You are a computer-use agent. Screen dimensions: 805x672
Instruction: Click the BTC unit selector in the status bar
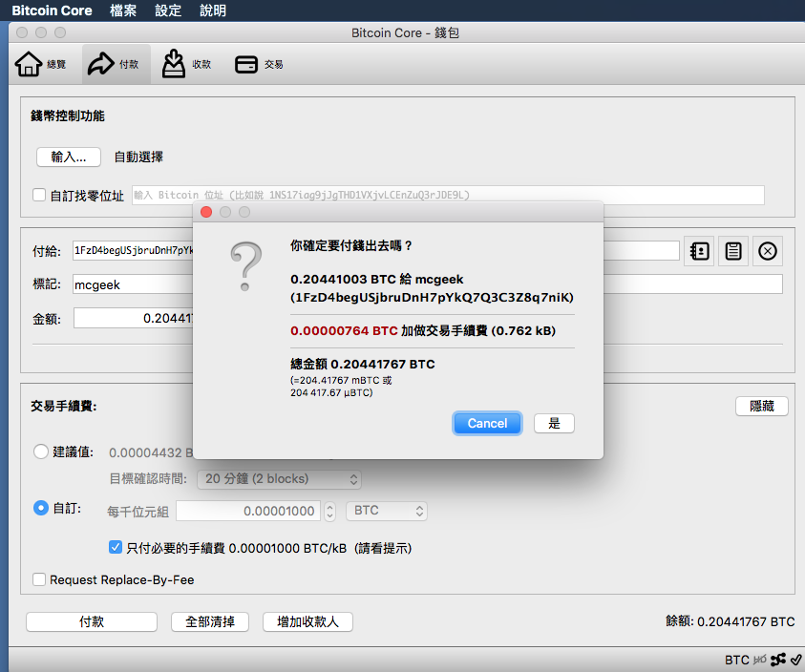pos(736,660)
